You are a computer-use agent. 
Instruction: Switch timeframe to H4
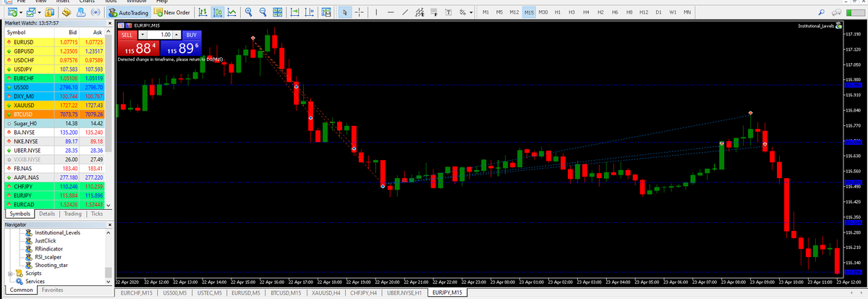pyautogui.click(x=586, y=12)
